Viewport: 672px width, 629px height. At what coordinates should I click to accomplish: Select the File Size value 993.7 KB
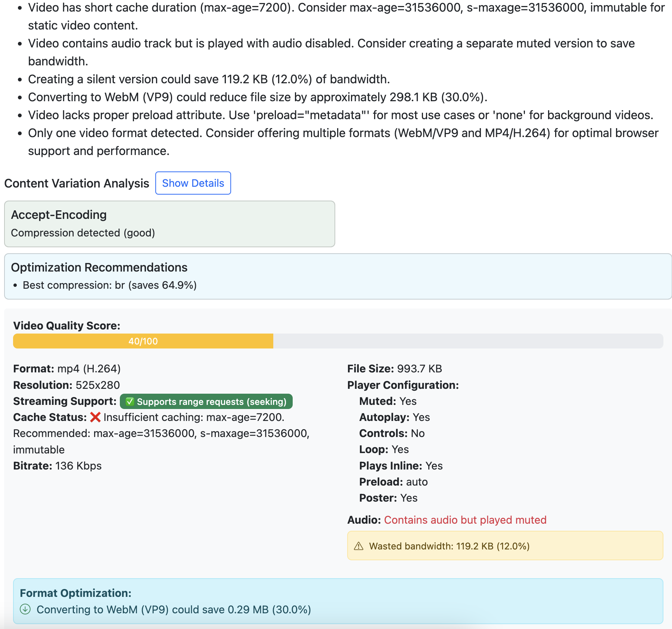click(x=420, y=368)
